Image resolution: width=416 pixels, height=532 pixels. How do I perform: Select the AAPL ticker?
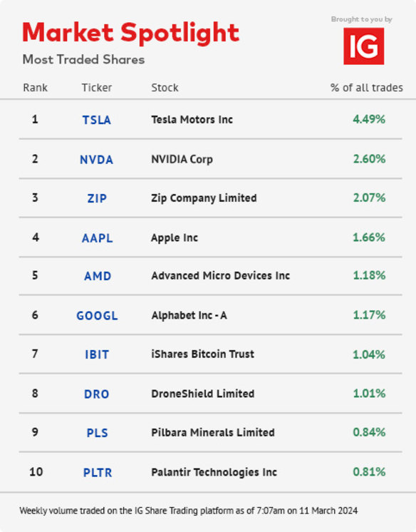pyautogui.click(x=98, y=238)
